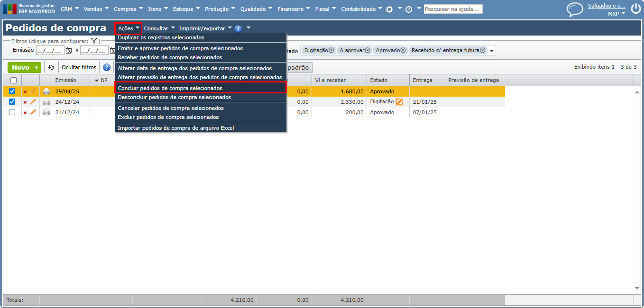Expand the Vendas menu

96,9
